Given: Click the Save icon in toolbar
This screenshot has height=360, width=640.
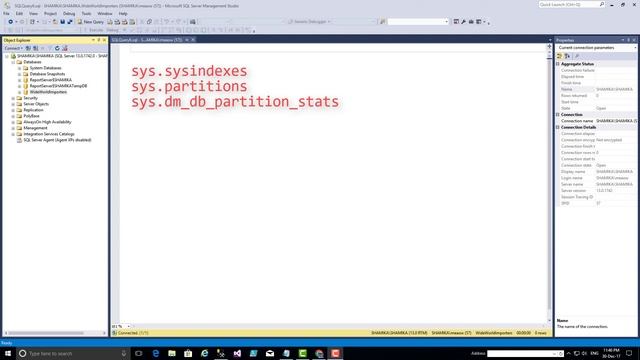Looking at the screenshot, I should pyautogui.click(x=62, y=22).
